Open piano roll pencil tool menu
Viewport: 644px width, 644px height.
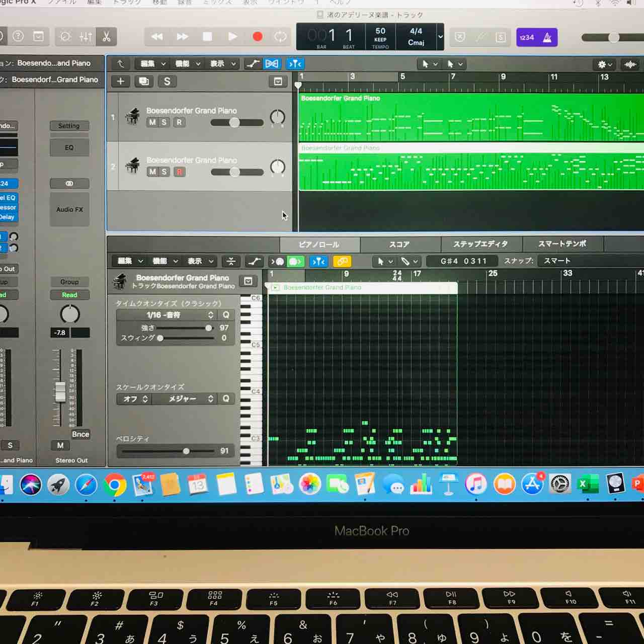click(x=410, y=262)
